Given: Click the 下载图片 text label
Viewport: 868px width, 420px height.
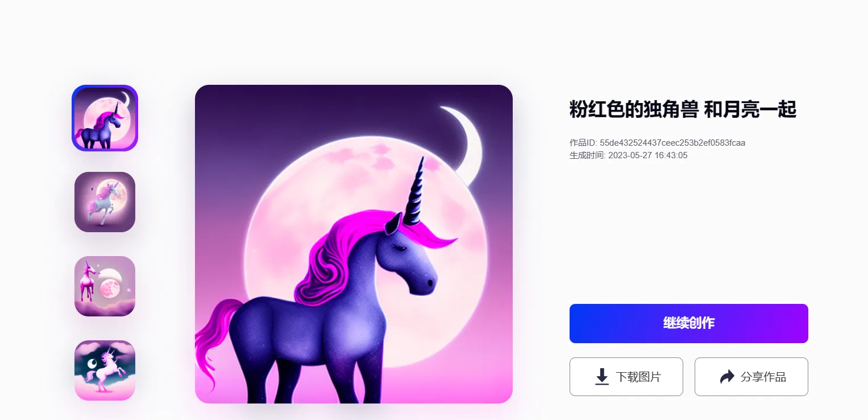Looking at the screenshot, I should (638, 377).
